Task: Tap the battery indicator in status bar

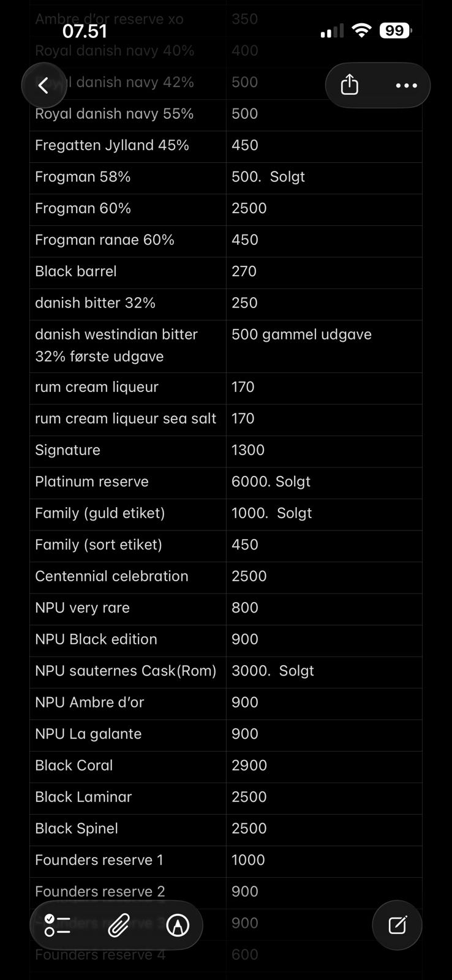Action: point(396,31)
